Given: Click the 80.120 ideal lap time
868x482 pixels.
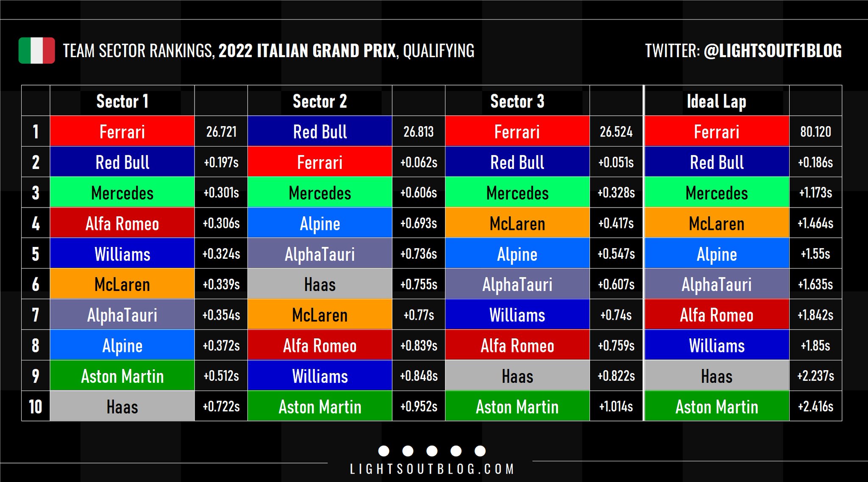Looking at the screenshot, I should click(x=815, y=132).
